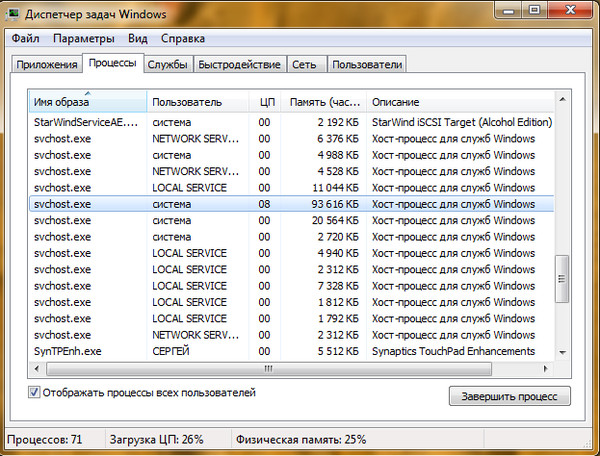
Task: Click the vertical scrollbar up arrow
Action: [562, 99]
